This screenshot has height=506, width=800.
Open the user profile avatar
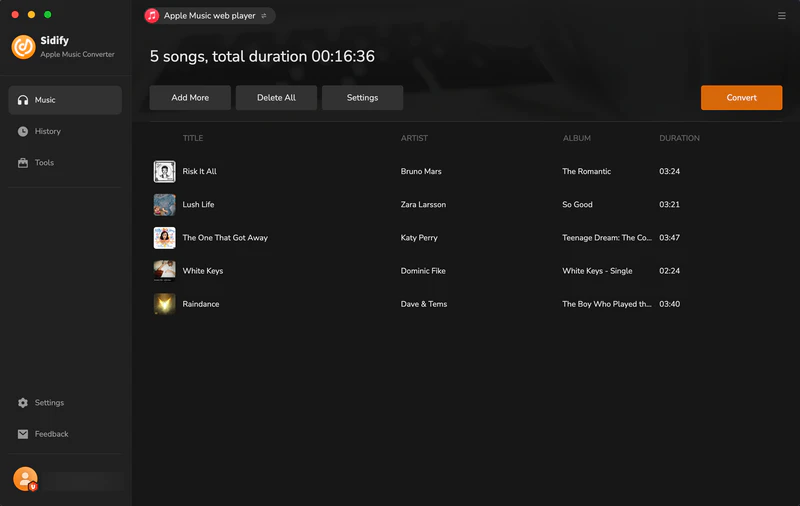pos(26,479)
